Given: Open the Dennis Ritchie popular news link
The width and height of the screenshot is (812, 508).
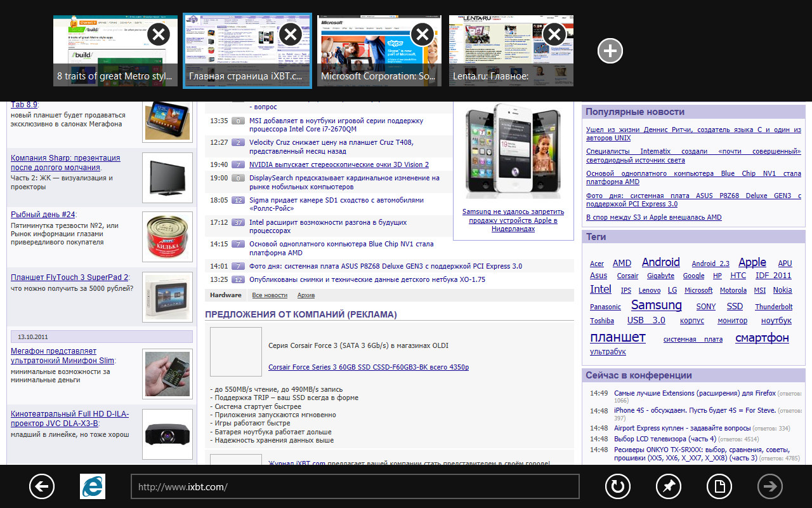Looking at the screenshot, I should [693, 134].
